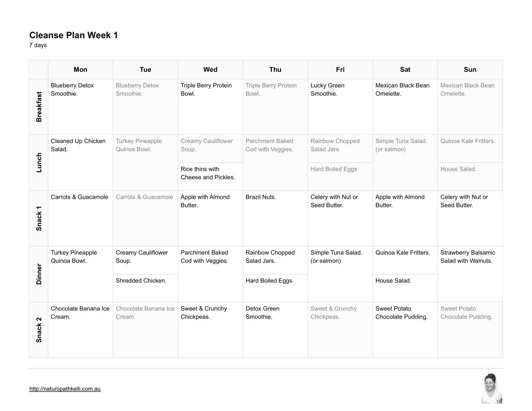The width and height of the screenshot is (532, 411).
Task: Click Monday's Cleaned Up Chicken Salad lunch
Action: [x=78, y=145]
